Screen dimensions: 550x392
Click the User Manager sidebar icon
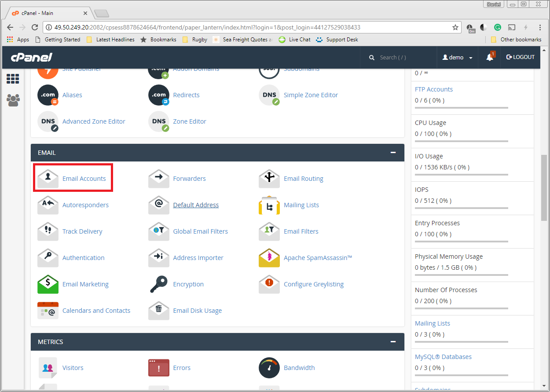(x=13, y=100)
